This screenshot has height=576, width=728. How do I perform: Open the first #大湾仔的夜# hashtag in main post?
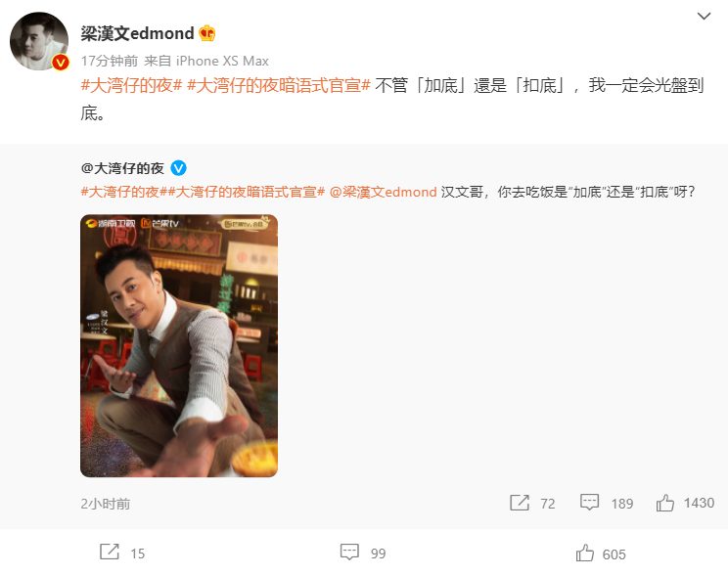tap(131, 85)
